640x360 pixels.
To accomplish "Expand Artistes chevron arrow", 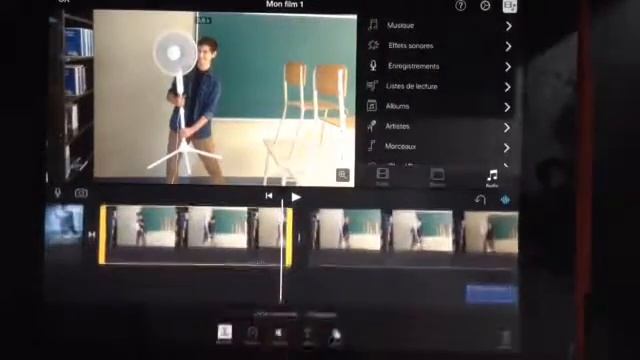I will click(x=507, y=127).
